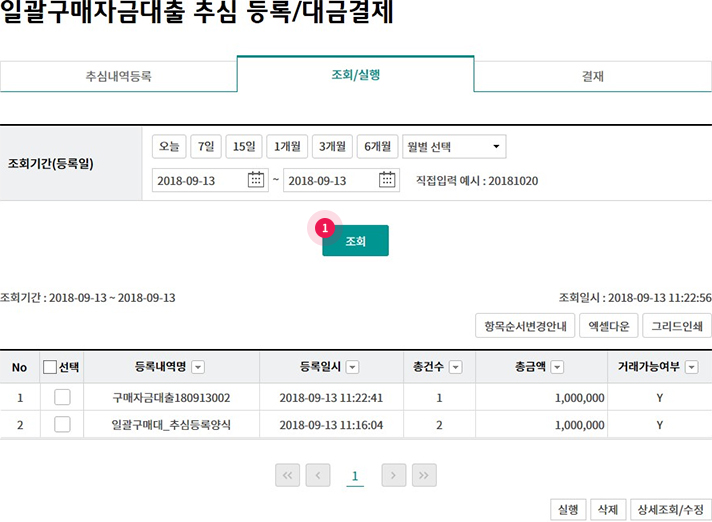
Task: Go to the next results page
Action: (394, 476)
